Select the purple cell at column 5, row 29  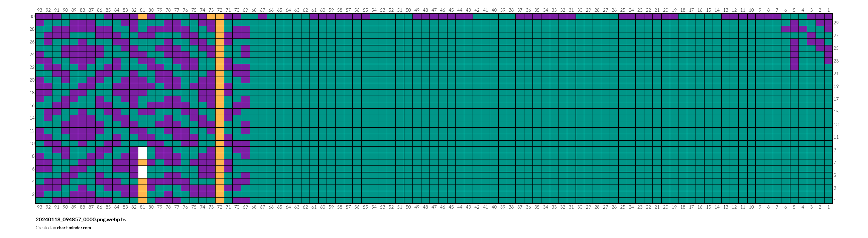[794, 23]
